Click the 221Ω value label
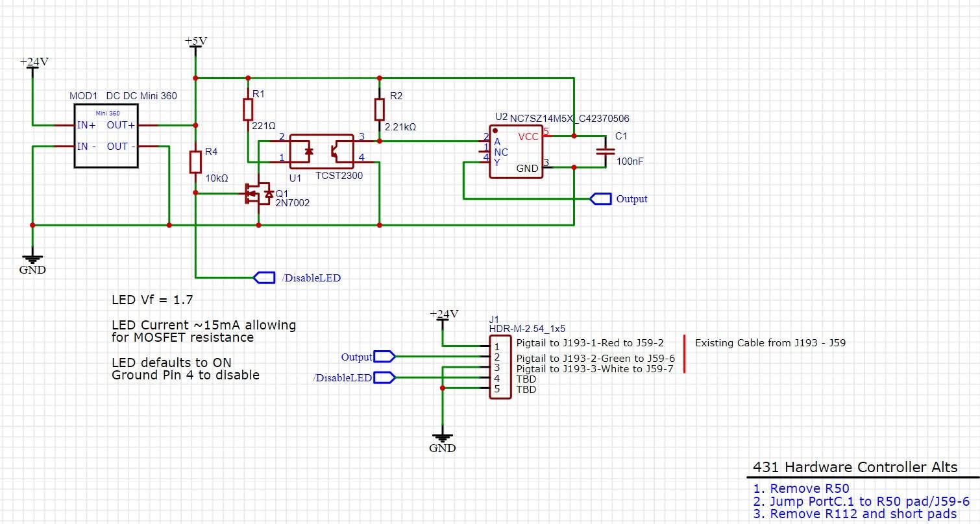This screenshot has width=980, height=524. (262, 125)
